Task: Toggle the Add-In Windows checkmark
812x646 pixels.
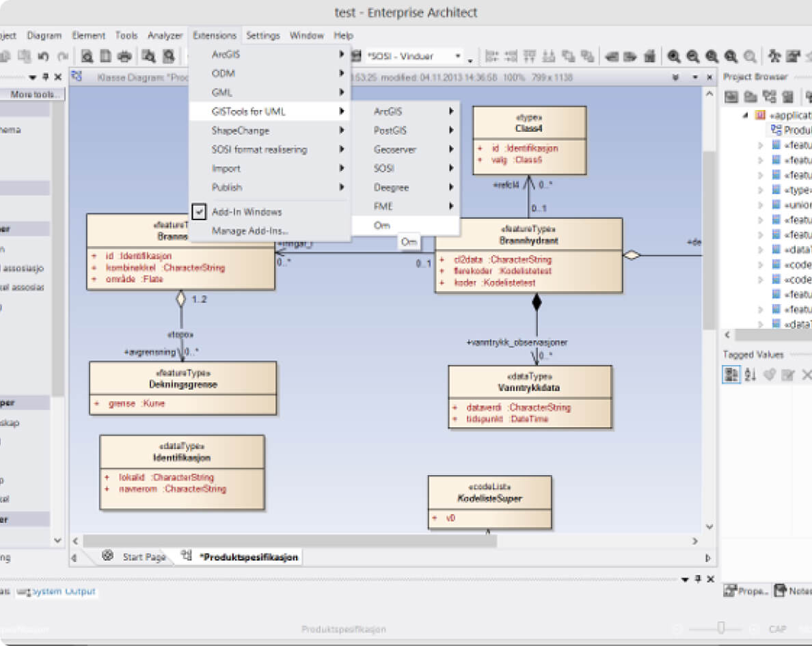Action: pos(200,212)
